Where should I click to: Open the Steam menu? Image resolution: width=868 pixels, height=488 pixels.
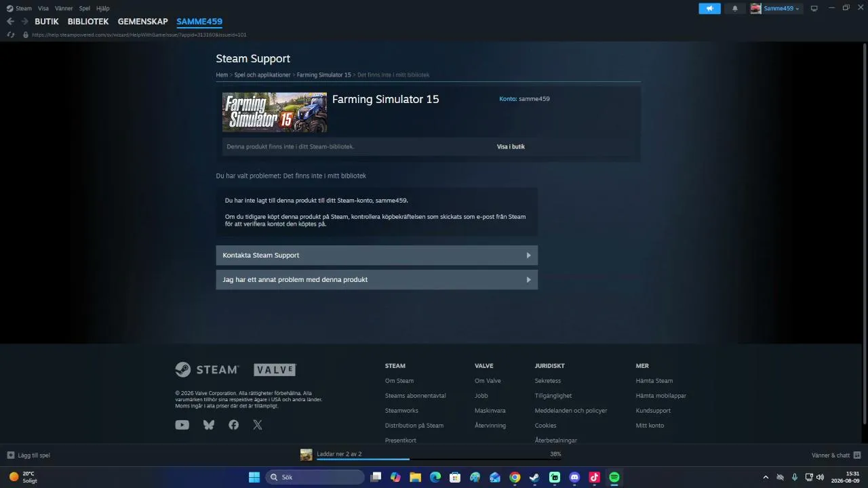pyautogui.click(x=24, y=8)
